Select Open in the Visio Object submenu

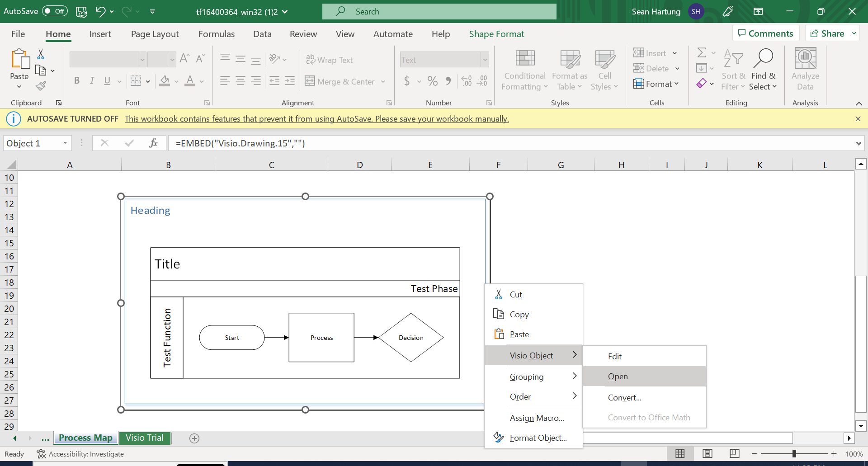point(644,377)
